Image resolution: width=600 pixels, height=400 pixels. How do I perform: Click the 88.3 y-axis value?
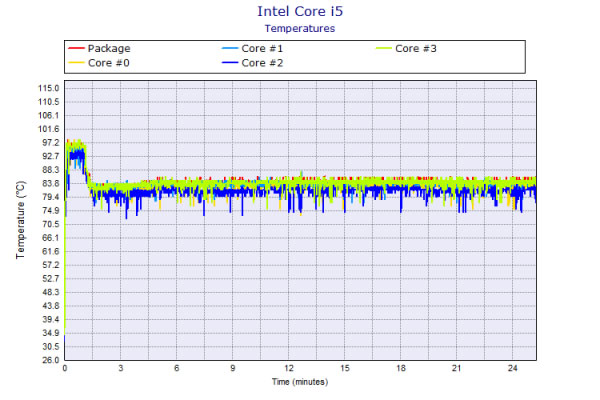pyautogui.click(x=51, y=170)
